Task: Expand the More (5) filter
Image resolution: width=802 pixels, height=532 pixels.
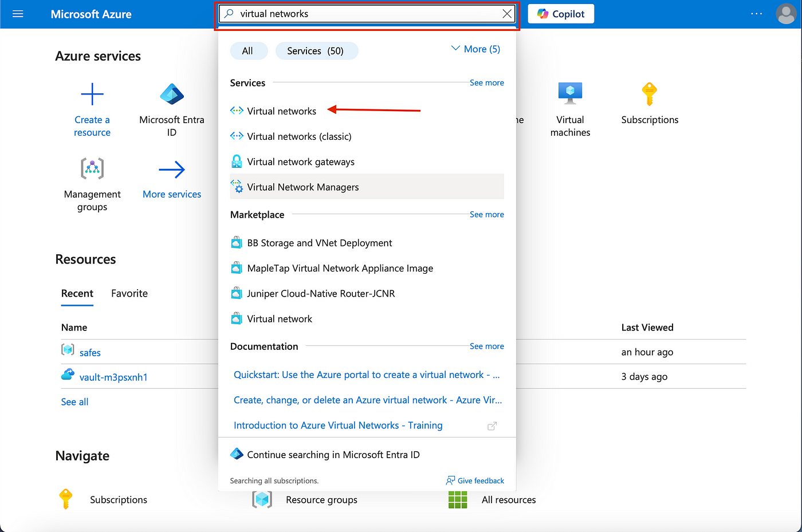Action: [x=475, y=49]
